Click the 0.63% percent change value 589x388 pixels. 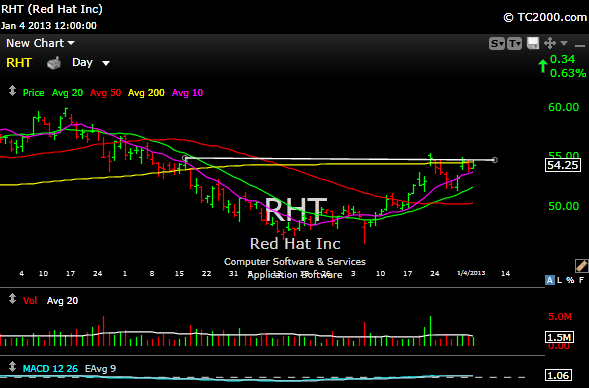click(x=568, y=73)
